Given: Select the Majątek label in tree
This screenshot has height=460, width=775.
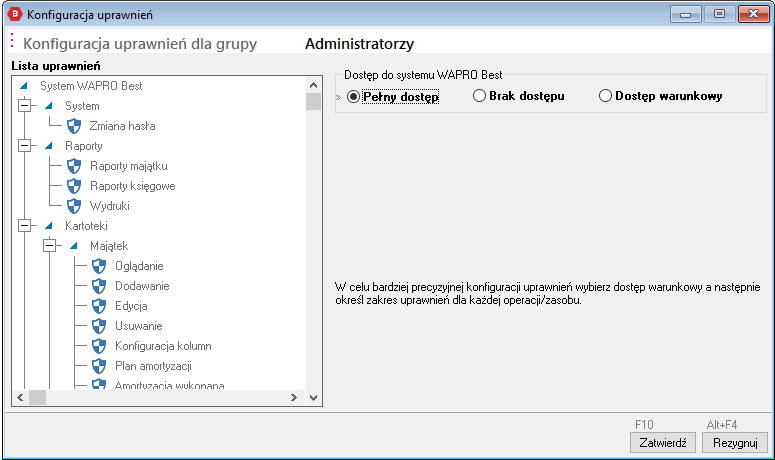Looking at the screenshot, I should pyautogui.click(x=109, y=246).
